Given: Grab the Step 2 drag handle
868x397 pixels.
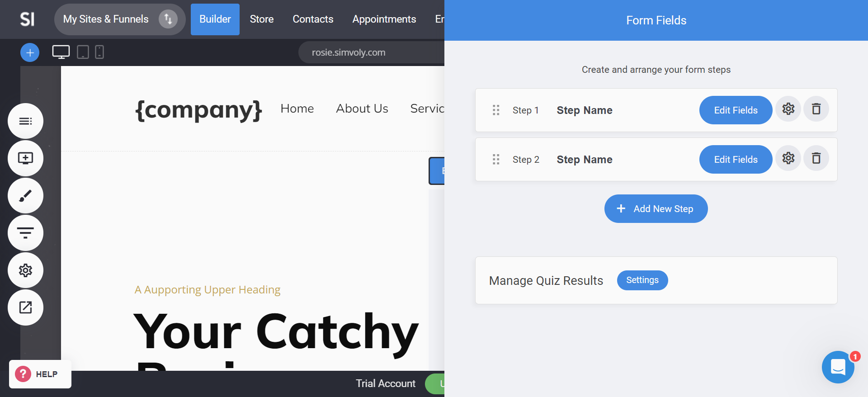Looking at the screenshot, I should coord(496,160).
